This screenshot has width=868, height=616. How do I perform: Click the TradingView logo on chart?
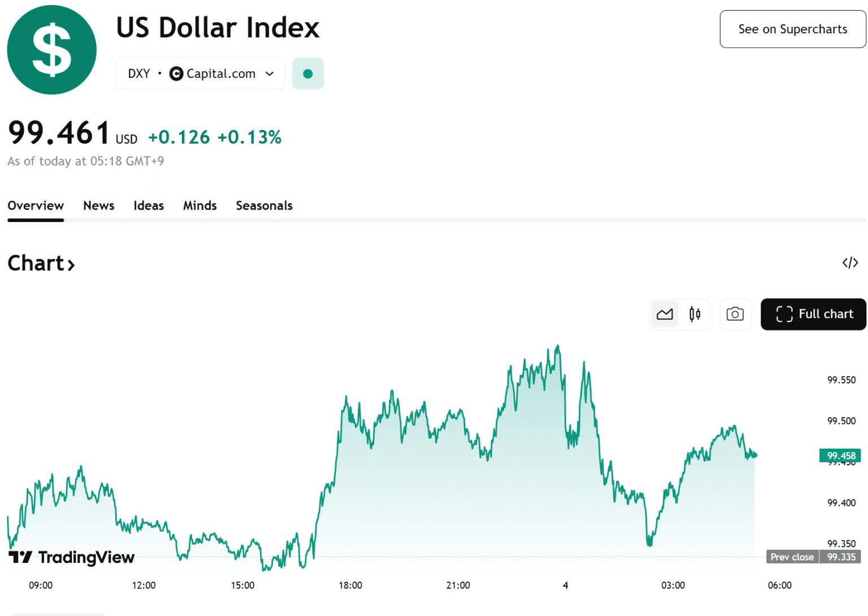(x=72, y=557)
